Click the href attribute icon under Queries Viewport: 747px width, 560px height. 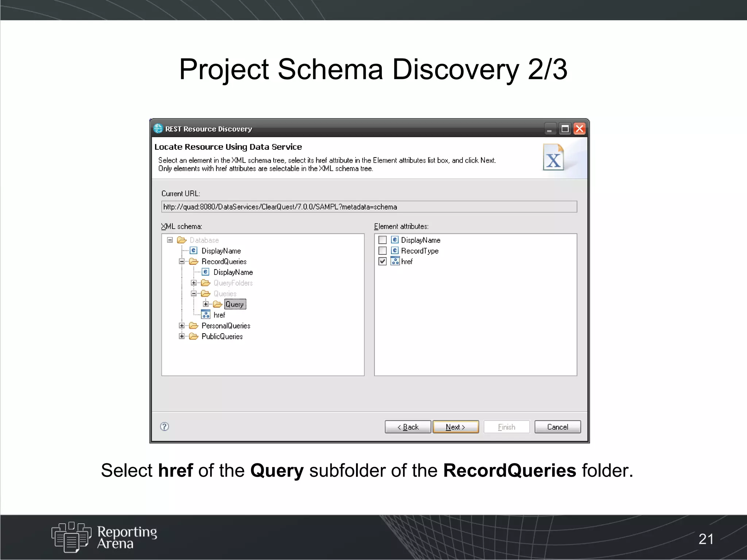tap(206, 315)
